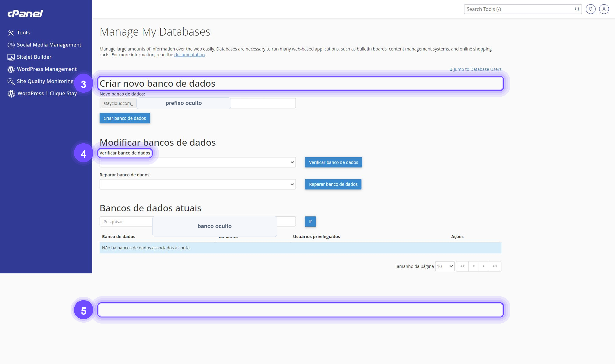Click the Site Quality Monitoring icon
Viewport: 615px width, 364px height.
11,81
